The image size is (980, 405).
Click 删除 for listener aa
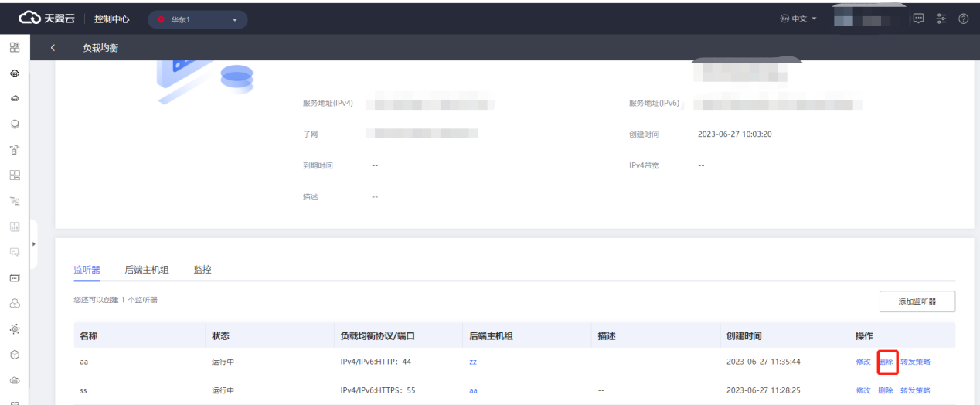pos(886,362)
